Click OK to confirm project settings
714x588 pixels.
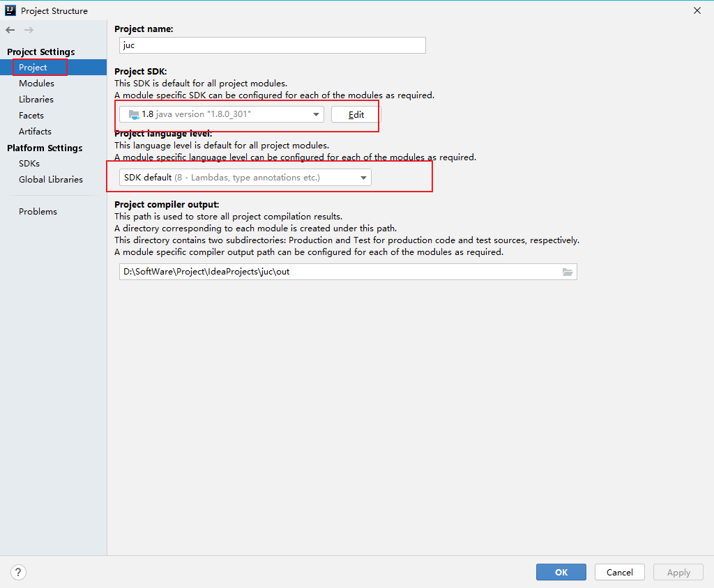[x=561, y=572]
